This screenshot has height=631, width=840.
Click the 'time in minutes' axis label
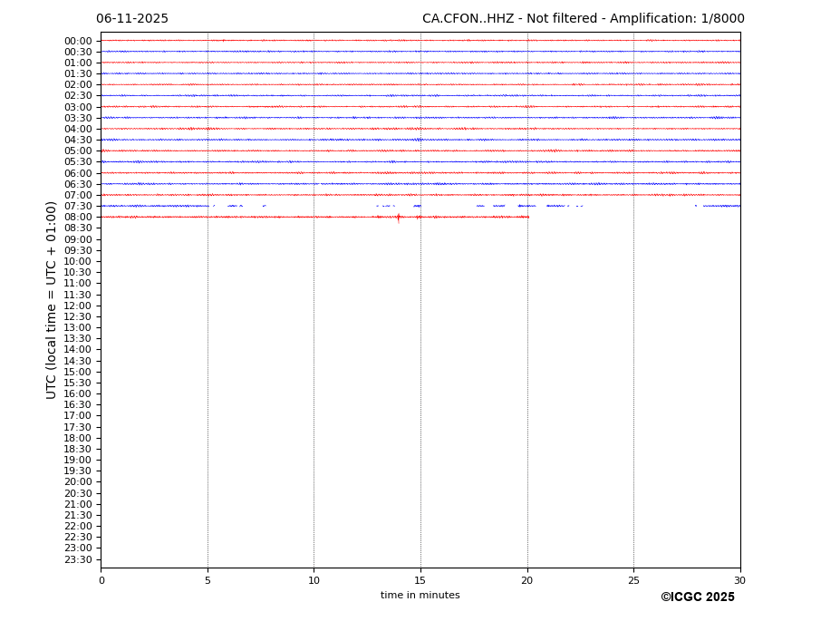[x=420, y=596]
